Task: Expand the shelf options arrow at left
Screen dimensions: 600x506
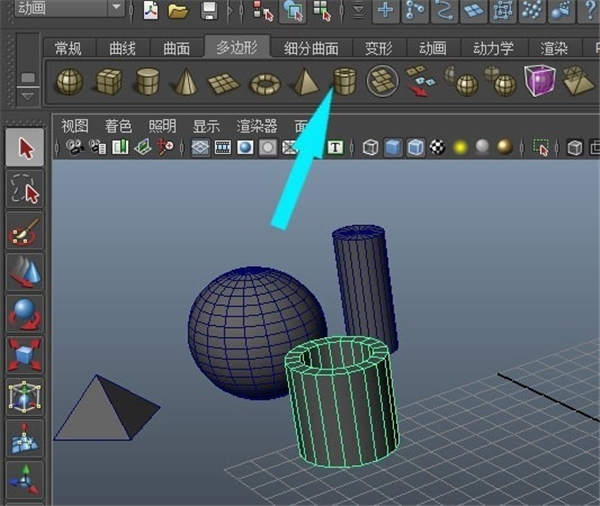Action: (x=27, y=94)
